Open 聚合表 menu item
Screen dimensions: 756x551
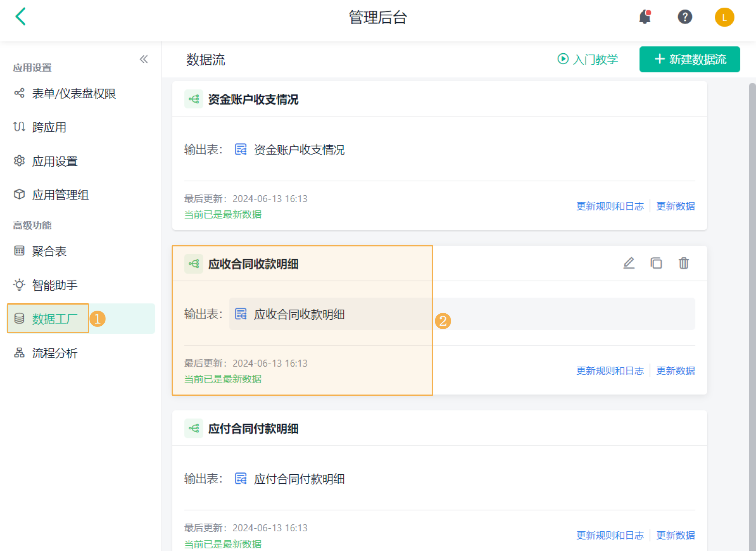[x=49, y=251]
